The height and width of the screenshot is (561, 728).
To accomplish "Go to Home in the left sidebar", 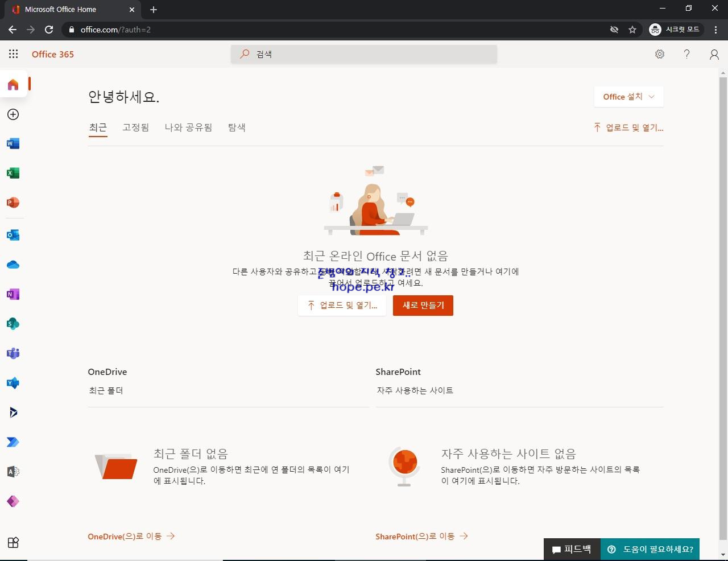I will coord(13,84).
